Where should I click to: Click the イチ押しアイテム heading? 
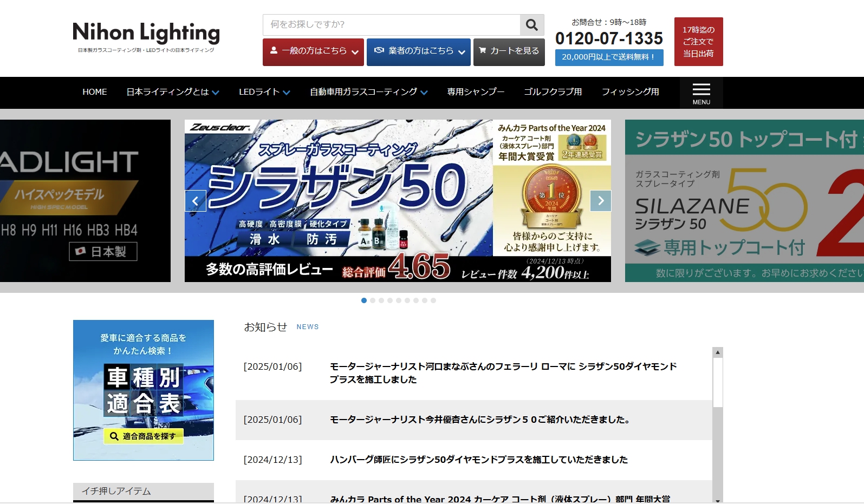pyautogui.click(x=144, y=491)
